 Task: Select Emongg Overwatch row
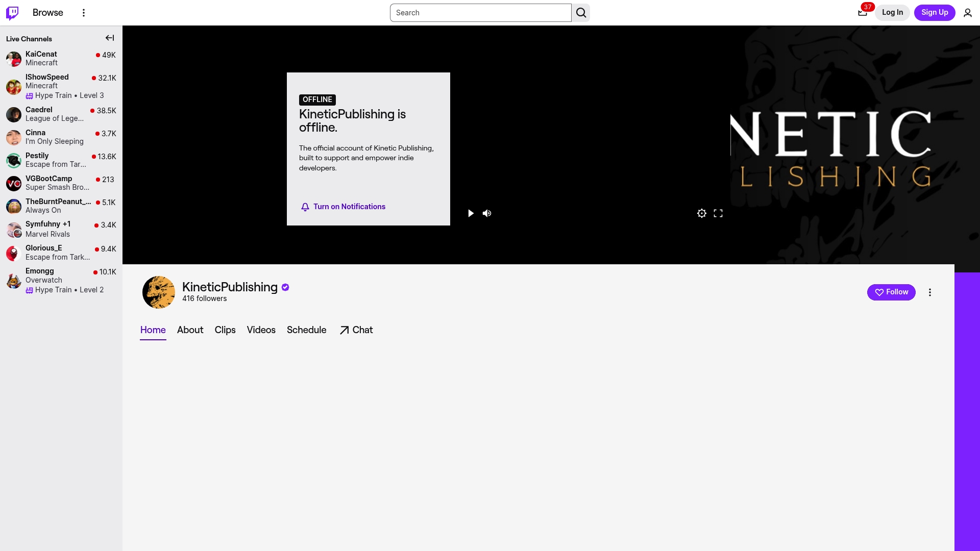click(x=61, y=281)
